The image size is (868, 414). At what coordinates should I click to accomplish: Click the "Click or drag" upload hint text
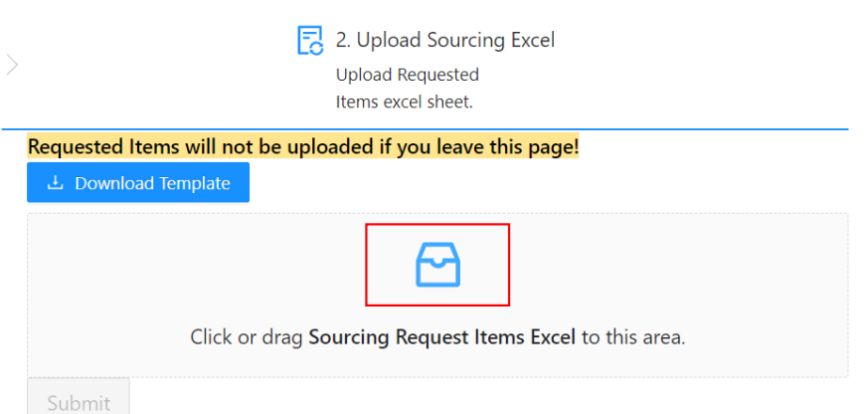(247, 337)
